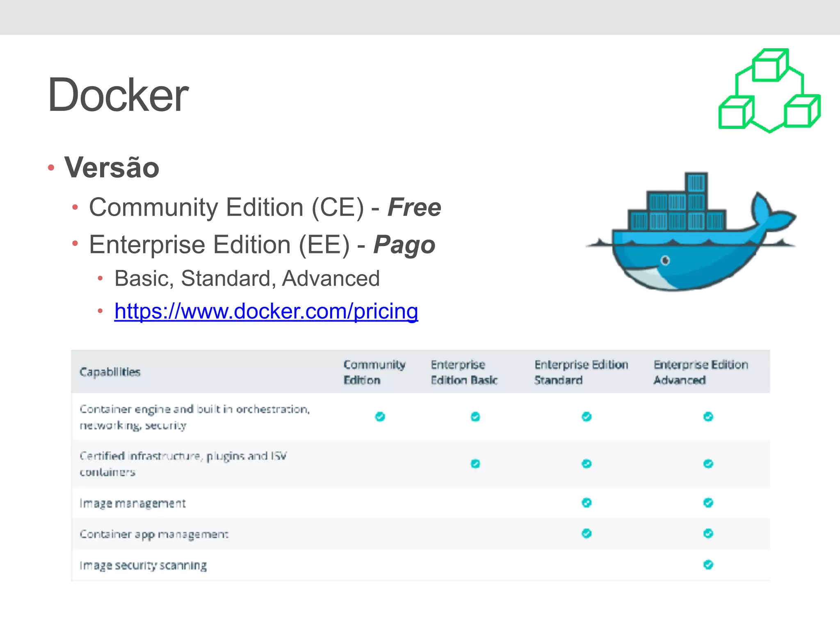Click Enterprise Advanced checkmark for Image security scanning
This screenshot has height=630, width=840.
coord(708,565)
